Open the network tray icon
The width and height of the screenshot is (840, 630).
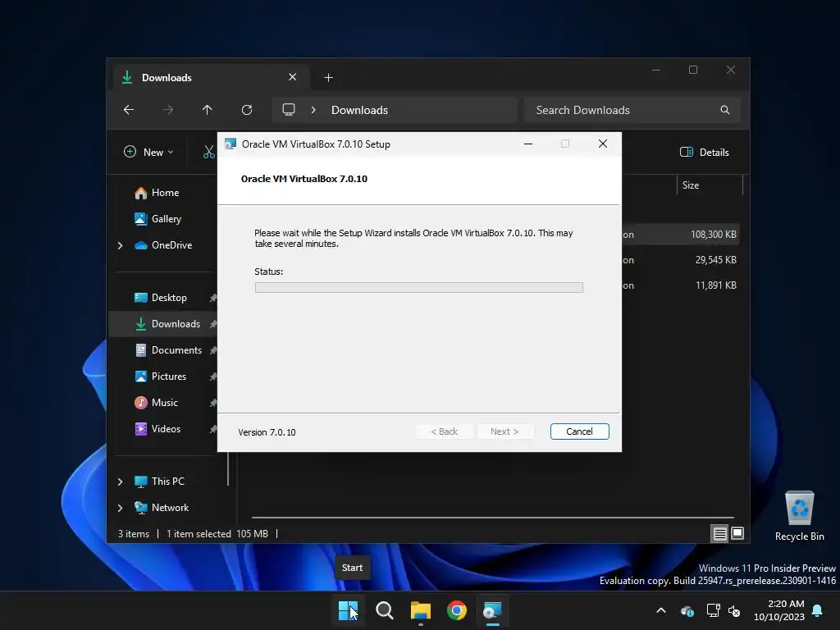pos(713,610)
